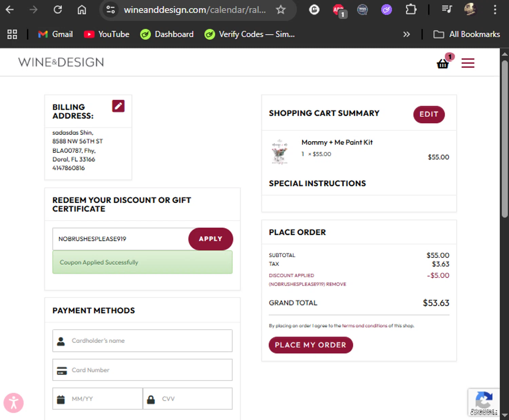Image resolution: width=509 pixels, height=420 pixels.
Task: Click the Mommy + Me Paint Kit thumbnail
Action: tap(280, 152)
